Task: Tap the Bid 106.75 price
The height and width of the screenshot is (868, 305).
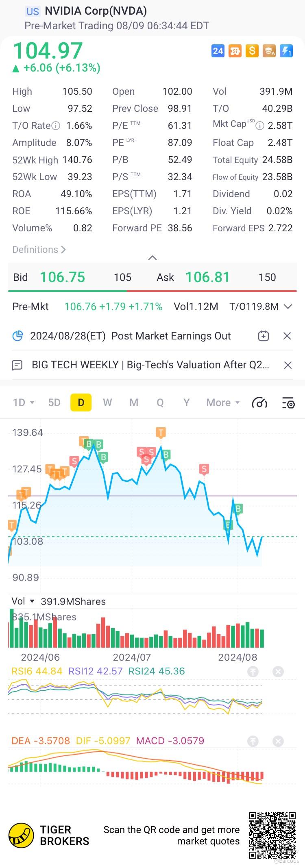Action: 62,277
